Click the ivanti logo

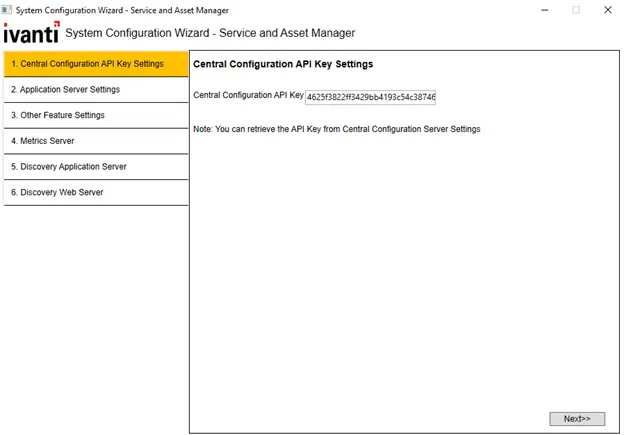click(31, 33)
